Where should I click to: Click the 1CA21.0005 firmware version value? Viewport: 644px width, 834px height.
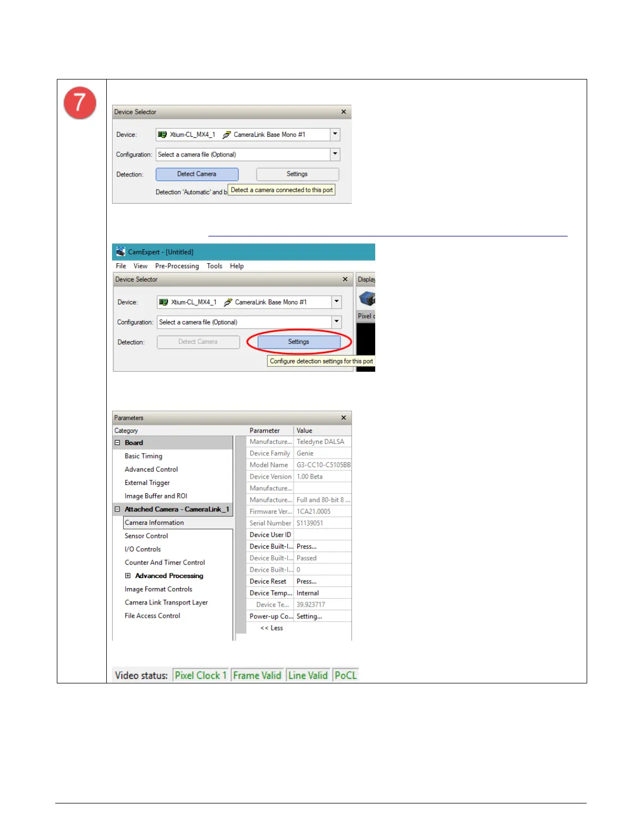[323, 511]
